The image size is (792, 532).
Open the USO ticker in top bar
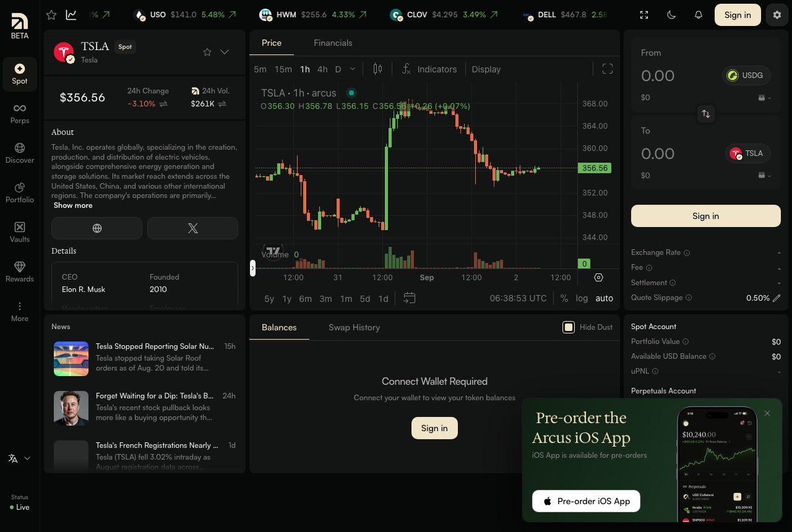click(185, 15)
